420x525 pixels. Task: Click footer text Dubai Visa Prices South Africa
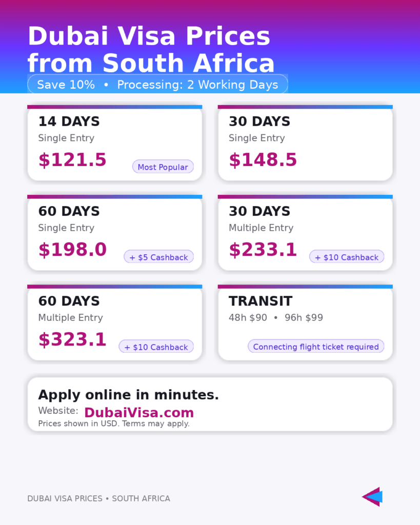[x=98, y=498]
